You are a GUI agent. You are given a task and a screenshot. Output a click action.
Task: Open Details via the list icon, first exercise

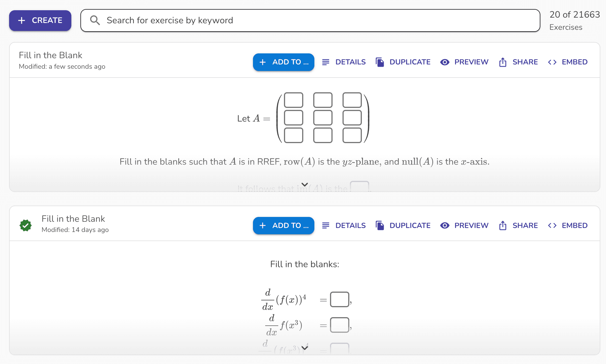(326, 62)
